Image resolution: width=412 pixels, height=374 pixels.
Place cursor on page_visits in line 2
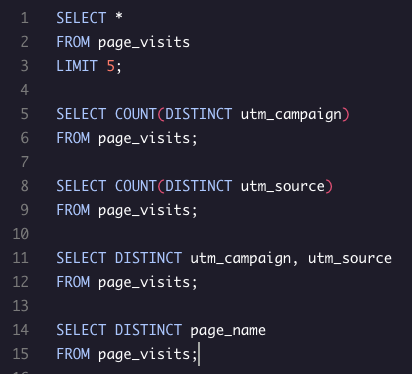pyautogui.click(x=144, y=43)
